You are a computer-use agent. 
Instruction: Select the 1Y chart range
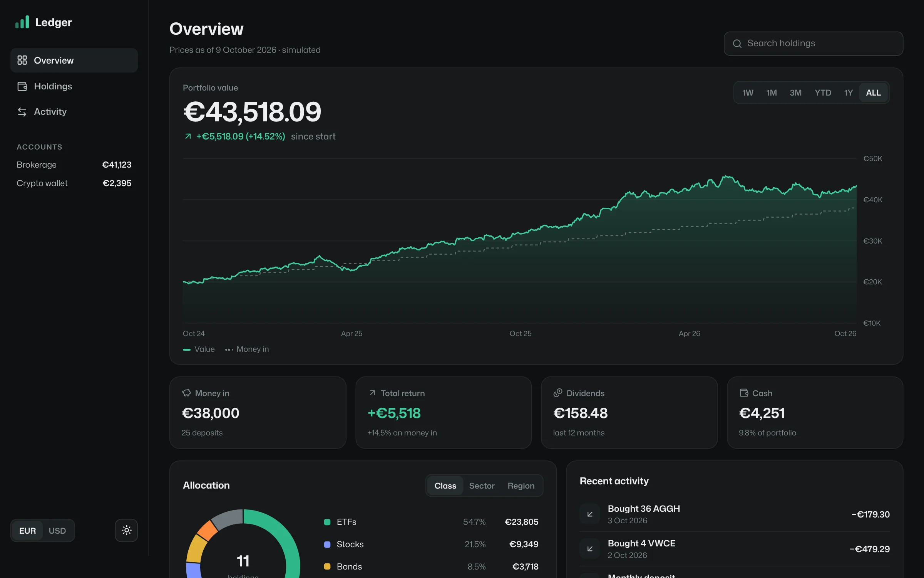coord(849,92)
